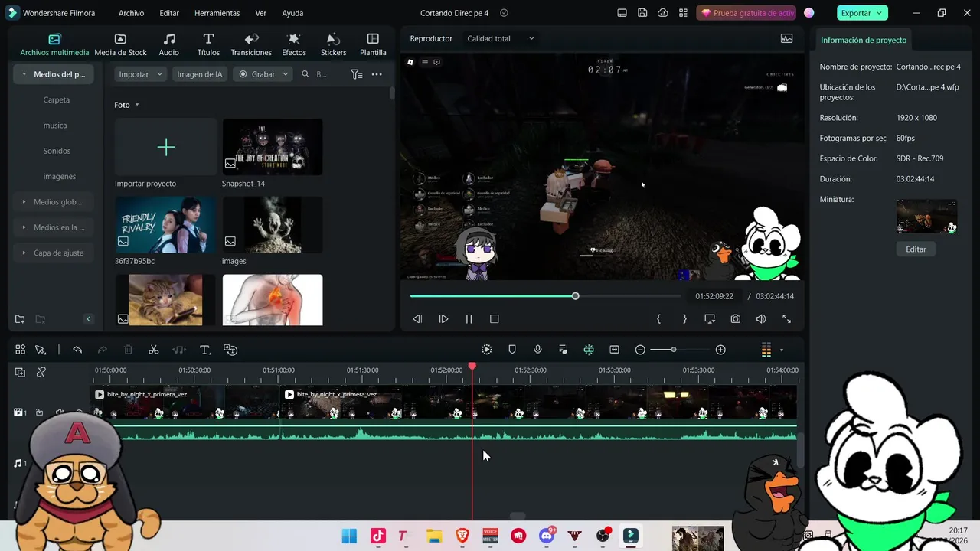Open the Ayuda menu
The height and width of the screenshot is (551, 980).
click(x=292, y=13)
